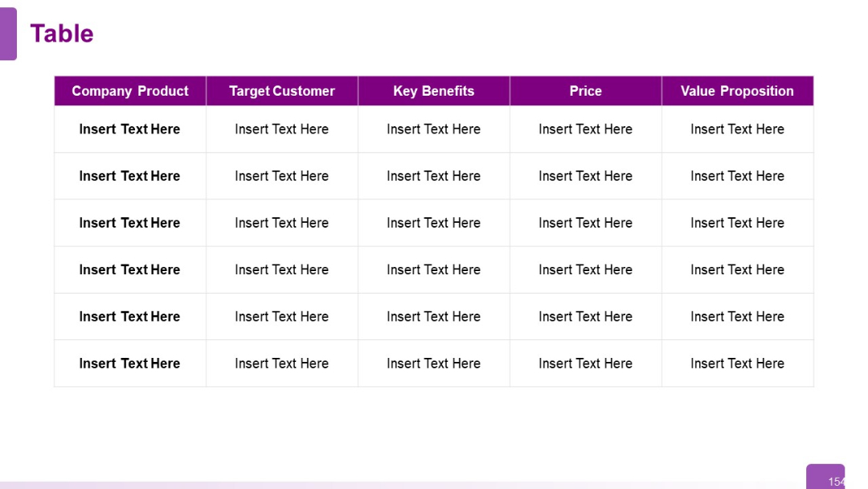Select last-row cell under Key Benefits
This screenshot has width=868, height=489.
pyautogui.click(x=434, y=364)
